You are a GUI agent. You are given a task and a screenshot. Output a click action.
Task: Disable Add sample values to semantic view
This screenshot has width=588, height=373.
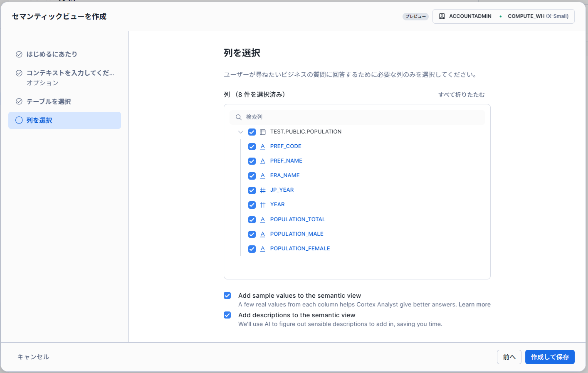point(227,296)
